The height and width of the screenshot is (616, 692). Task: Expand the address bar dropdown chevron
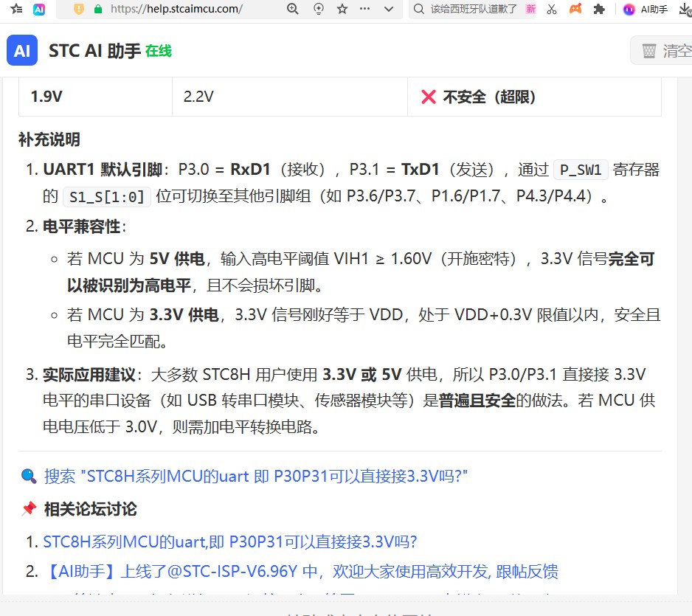click(x=389, y=9)
